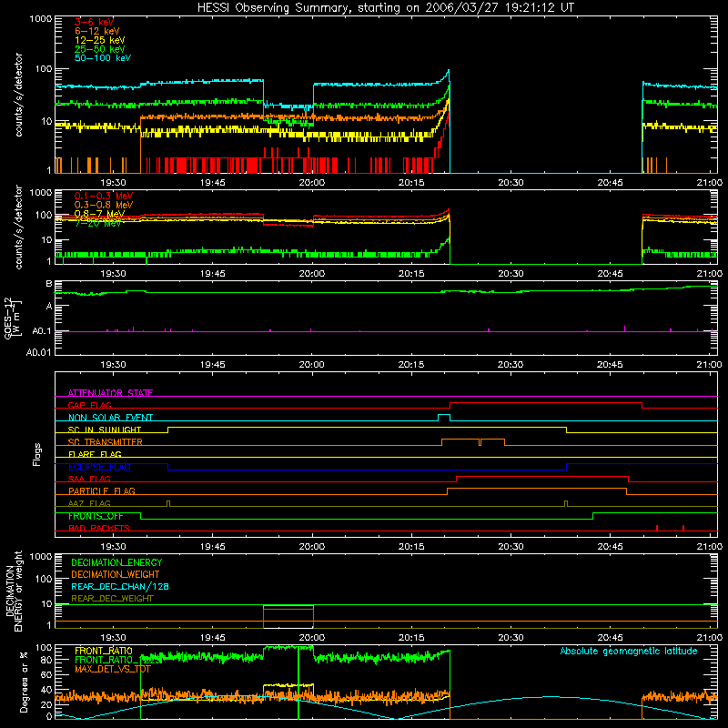Click the 7-20 MeV legend entry
728x728 pixels.
(97, 223)
